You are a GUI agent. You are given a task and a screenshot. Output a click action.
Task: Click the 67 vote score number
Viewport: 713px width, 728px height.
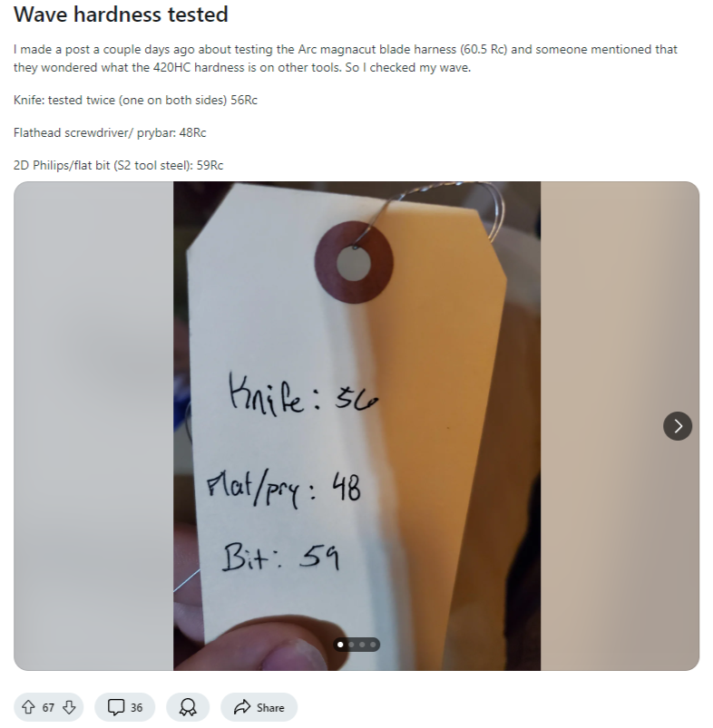click(x=48, y=707)
